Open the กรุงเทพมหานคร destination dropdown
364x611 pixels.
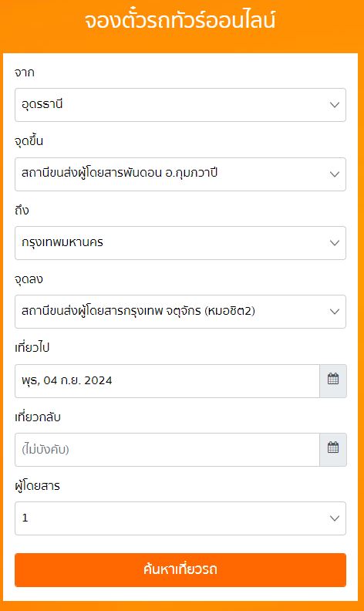tap(180, 243)
